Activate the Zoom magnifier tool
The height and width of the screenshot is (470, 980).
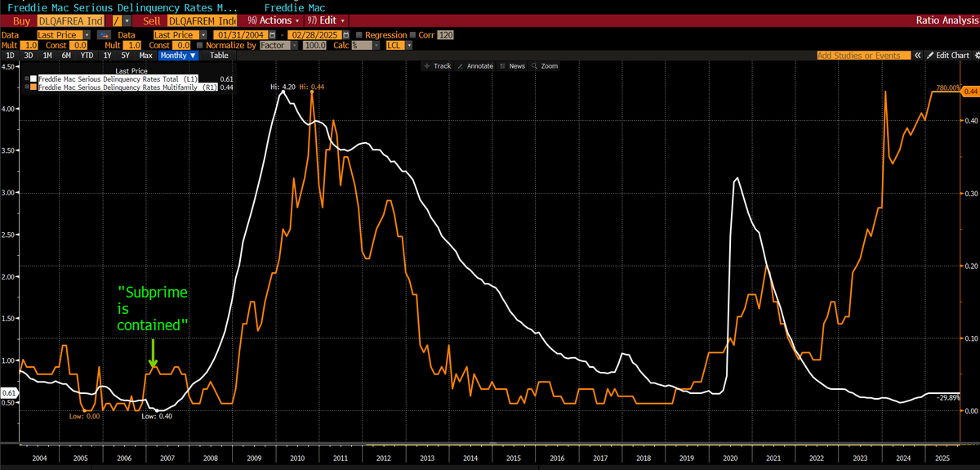pyautogui.click(x=545, y=66)
